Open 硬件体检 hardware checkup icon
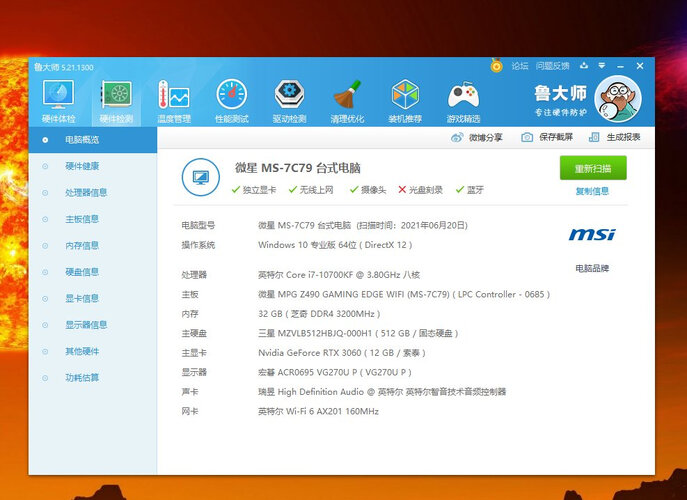Viewport: 687px width, 500px height. click(x=59, y=101)
